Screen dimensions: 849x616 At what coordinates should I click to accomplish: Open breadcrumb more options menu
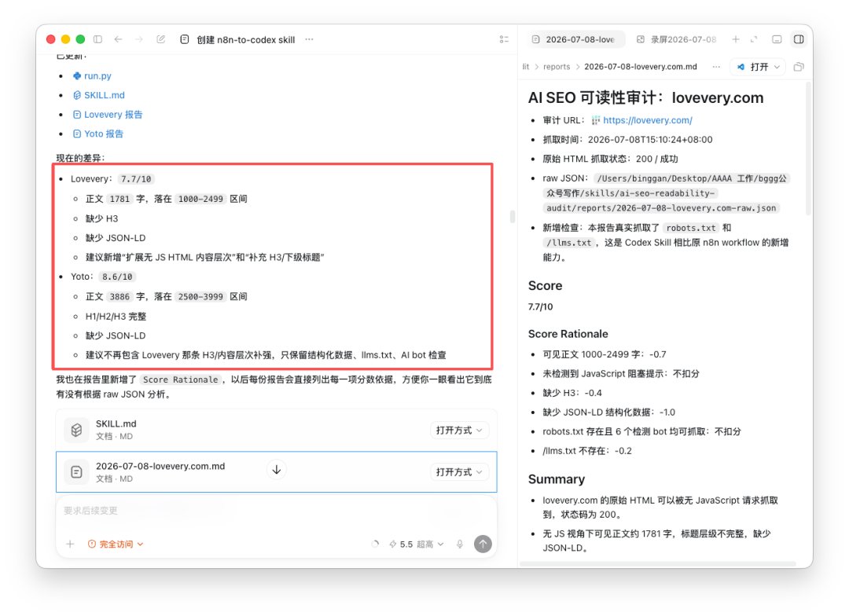716,67
